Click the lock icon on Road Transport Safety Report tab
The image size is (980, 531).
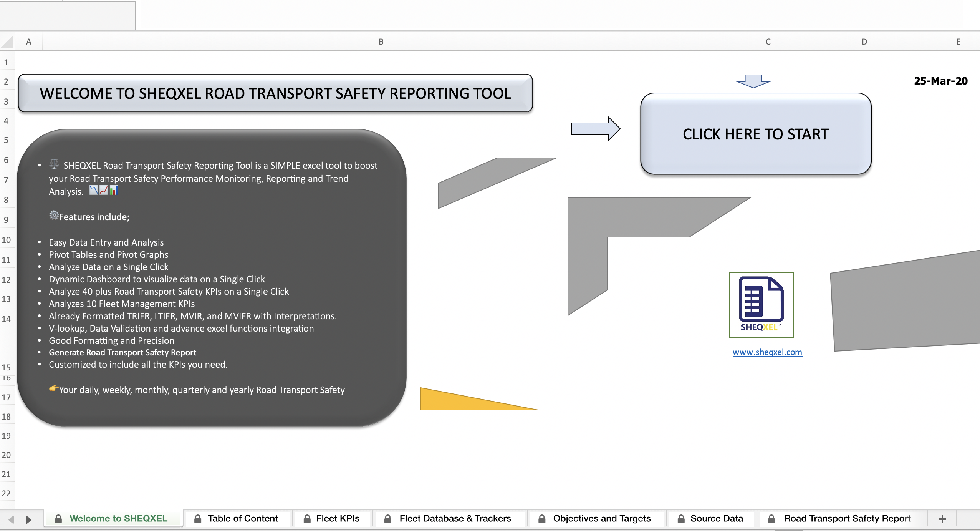[771, 519]
